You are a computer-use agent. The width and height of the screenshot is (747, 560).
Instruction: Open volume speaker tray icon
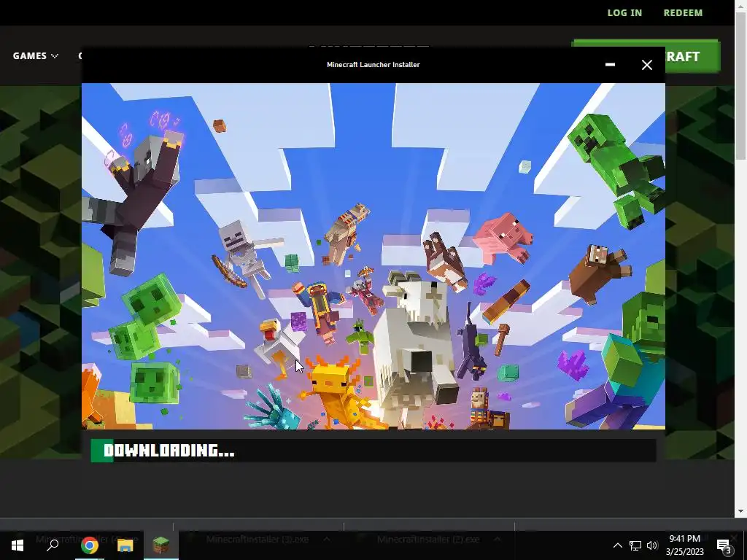tap(652, 545)
